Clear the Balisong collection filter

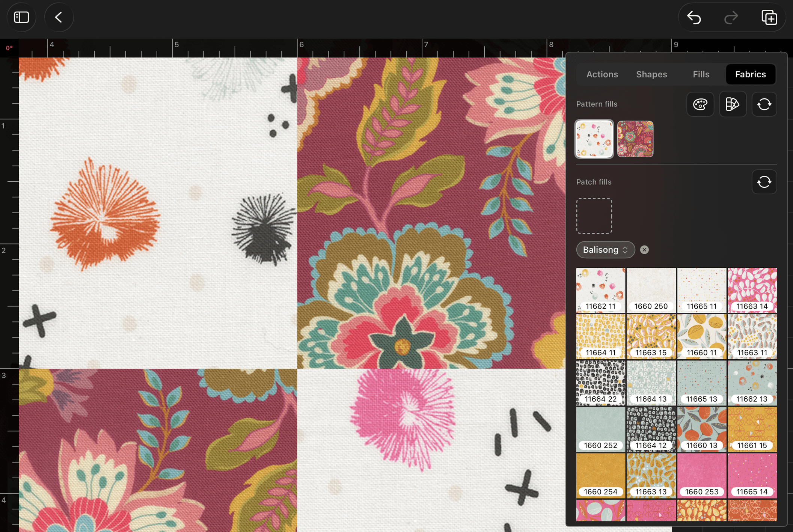pyautogui.click(x=644, y=250)
